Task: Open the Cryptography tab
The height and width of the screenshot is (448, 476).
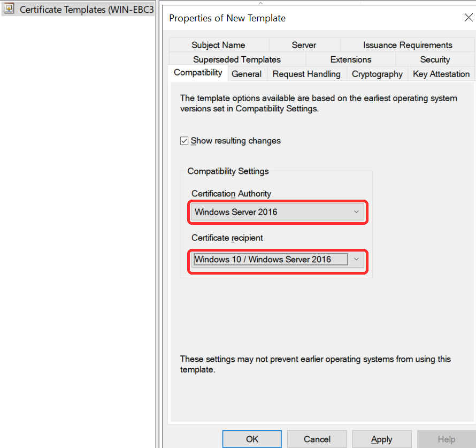Action: pos(377,74)
